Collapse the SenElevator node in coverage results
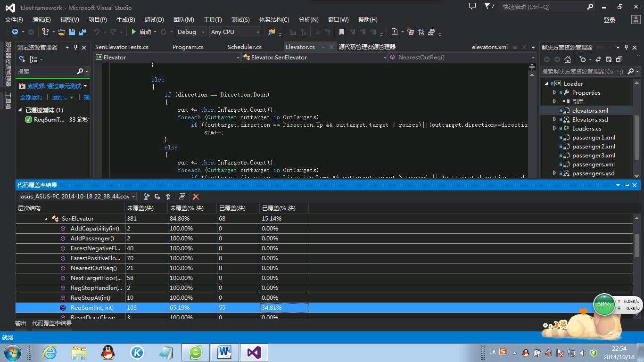Image resolution: width=644 pixels, height=362 pixels. click(46, 219)
